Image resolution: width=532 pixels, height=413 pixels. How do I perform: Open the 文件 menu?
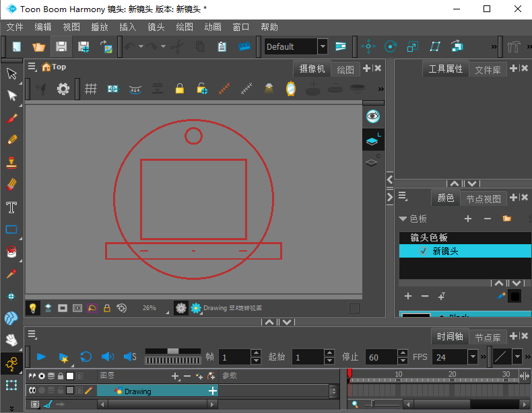pos(15,27)
